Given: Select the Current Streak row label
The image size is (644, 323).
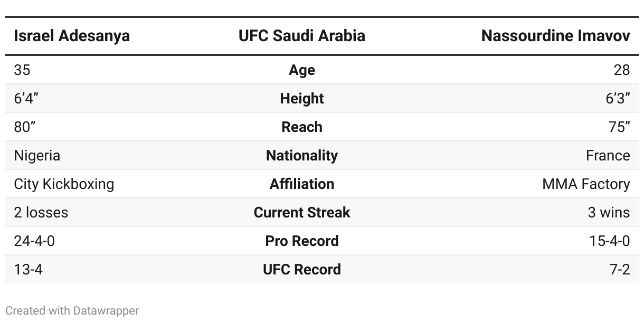Looking at the screenshot, I should point(301,213).
